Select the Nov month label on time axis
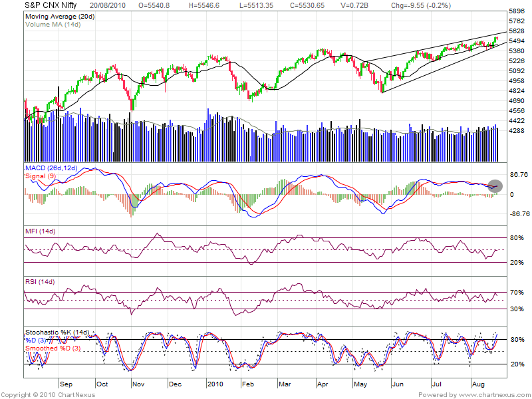Image resolution: width=532 pixels, height=399 pixels. [139, 384]
